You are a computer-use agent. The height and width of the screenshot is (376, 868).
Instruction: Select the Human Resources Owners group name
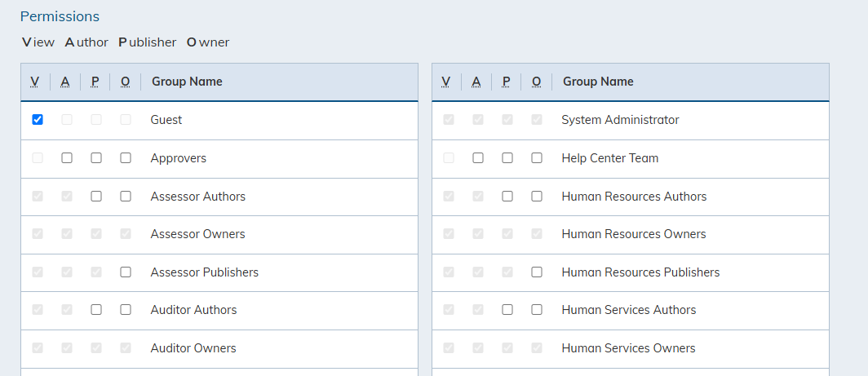(634, 234)
